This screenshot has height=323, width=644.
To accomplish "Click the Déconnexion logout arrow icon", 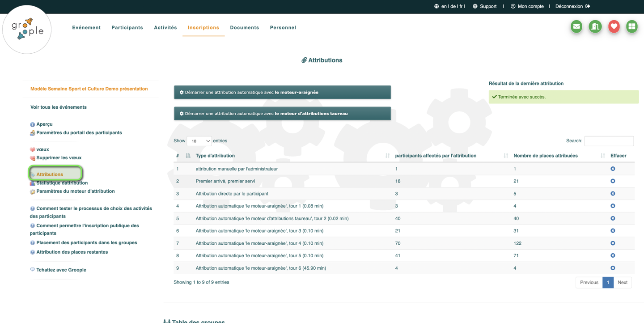I will tap(588, 6).
